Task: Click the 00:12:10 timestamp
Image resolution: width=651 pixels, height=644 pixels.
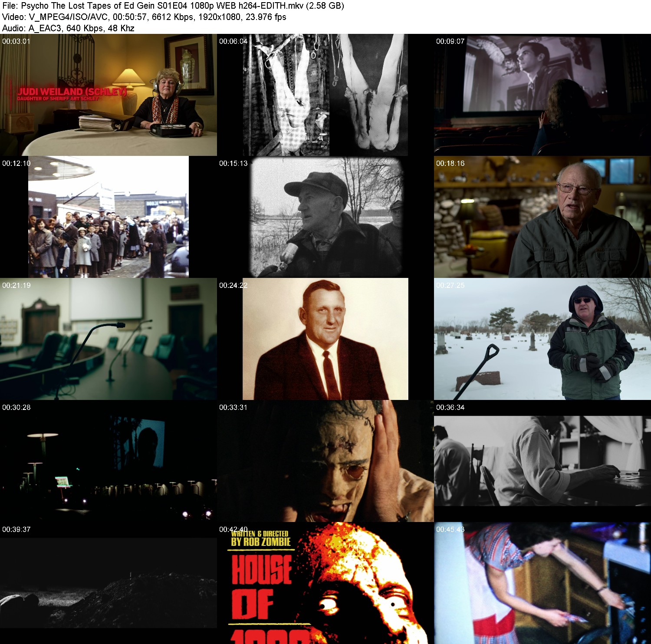Action: tap(16, 163)
